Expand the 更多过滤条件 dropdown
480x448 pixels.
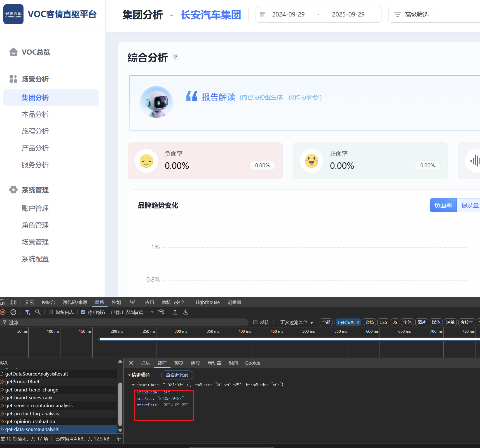[x=296, y=322]
